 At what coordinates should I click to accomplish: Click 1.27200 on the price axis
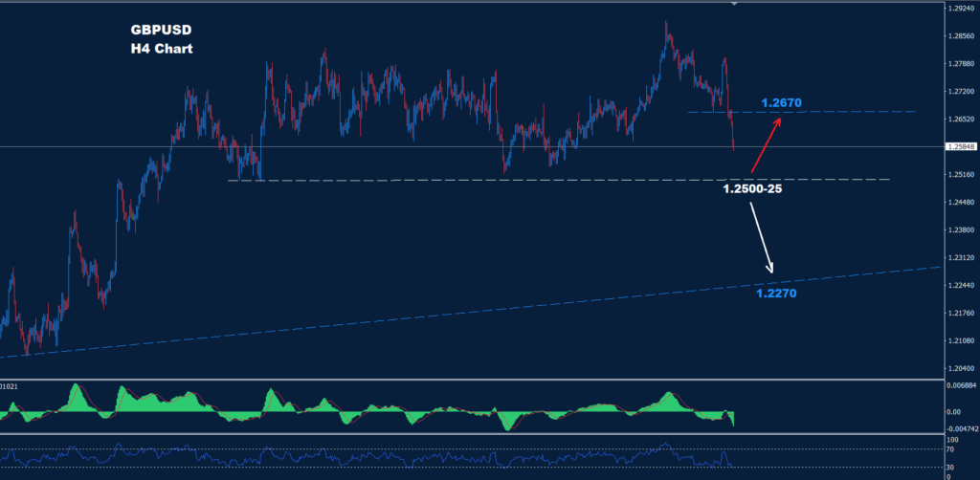pyautogui.click(x=963, y=92)
